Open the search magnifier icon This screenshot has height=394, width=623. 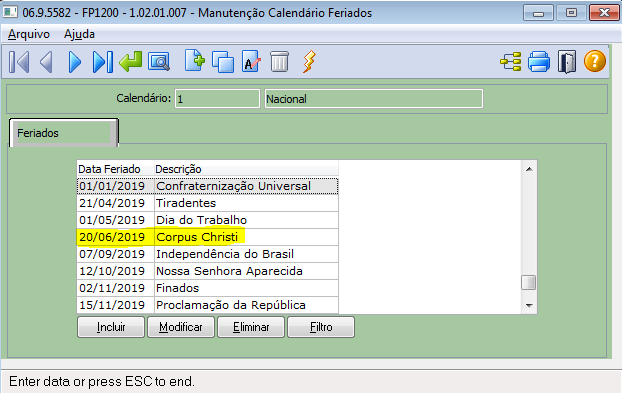[159, 62]
